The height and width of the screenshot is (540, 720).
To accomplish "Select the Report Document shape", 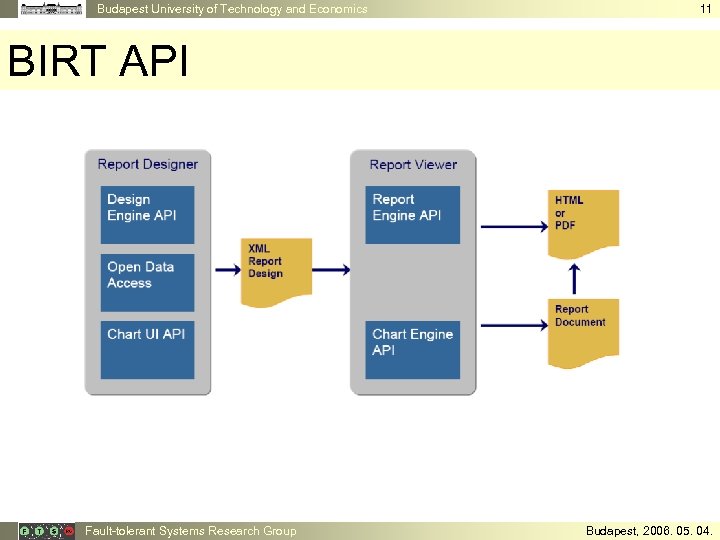I will [x=584, y=333].
